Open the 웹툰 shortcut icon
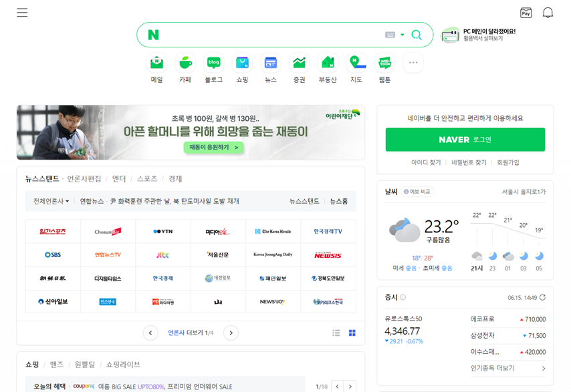 coord(384,63)
